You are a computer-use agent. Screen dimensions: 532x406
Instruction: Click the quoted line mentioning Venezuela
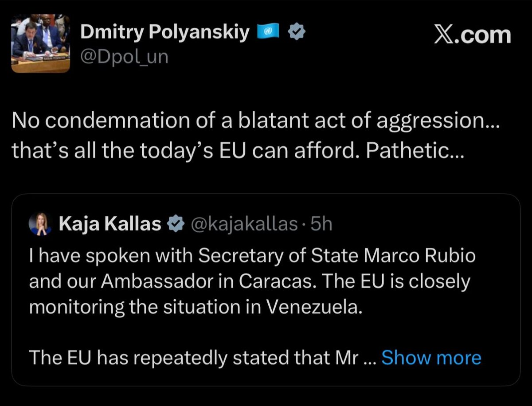pos(196,307)
